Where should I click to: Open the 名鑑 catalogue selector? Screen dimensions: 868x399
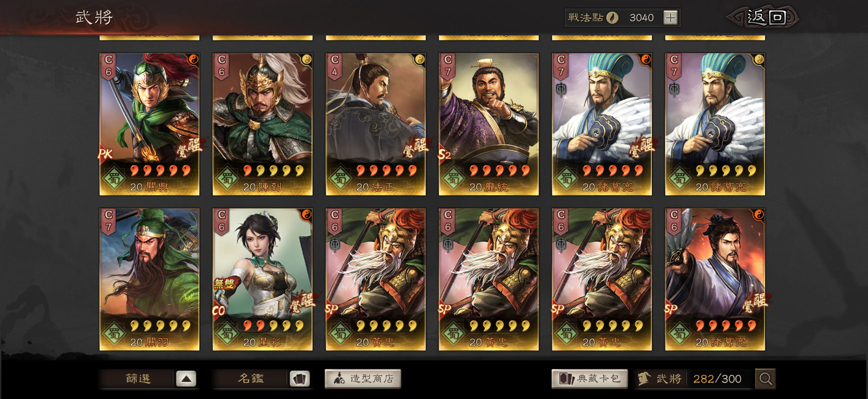pos(251,379)
